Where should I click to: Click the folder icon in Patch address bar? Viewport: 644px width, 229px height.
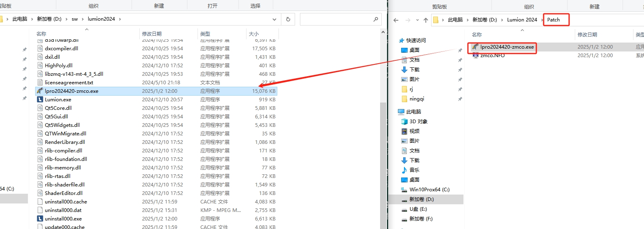pos(436,19)
